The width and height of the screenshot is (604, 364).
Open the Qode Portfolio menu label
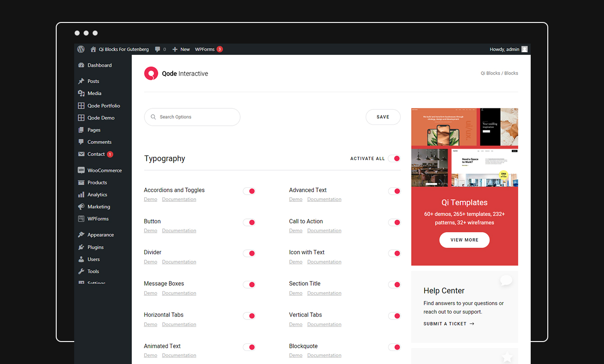click(x=104, y=106)
